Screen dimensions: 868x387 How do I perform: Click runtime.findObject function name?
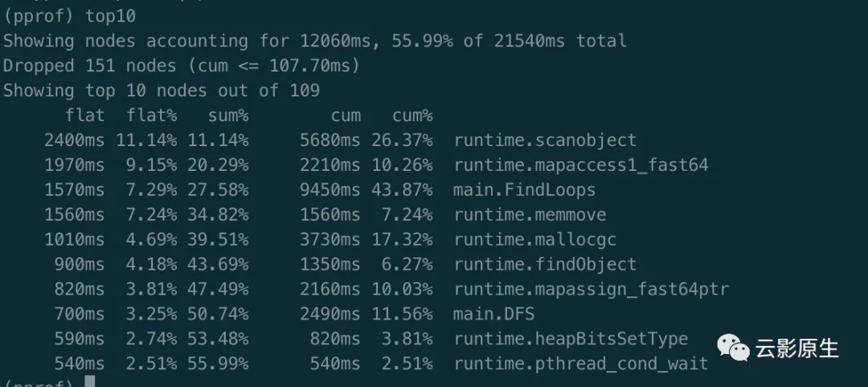click(545, 264)
